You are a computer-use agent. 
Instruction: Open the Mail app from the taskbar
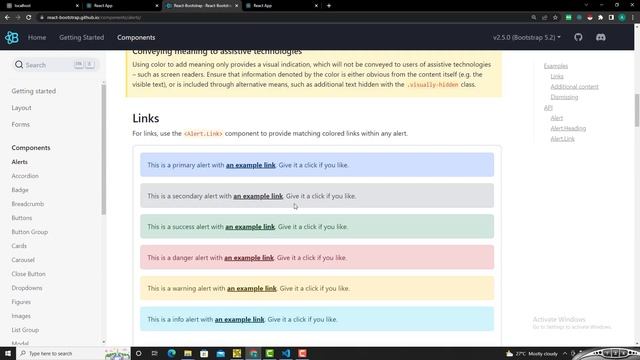(221, 353)
